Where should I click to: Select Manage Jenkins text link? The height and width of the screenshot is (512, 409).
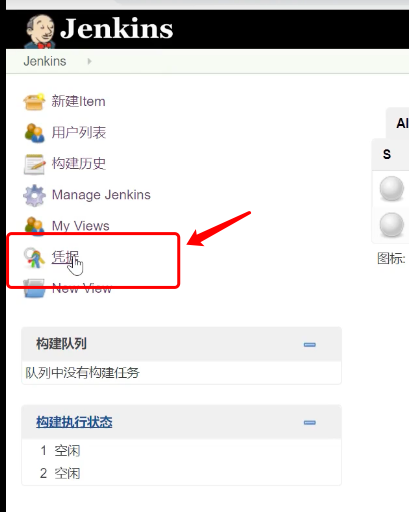[101, 195]
